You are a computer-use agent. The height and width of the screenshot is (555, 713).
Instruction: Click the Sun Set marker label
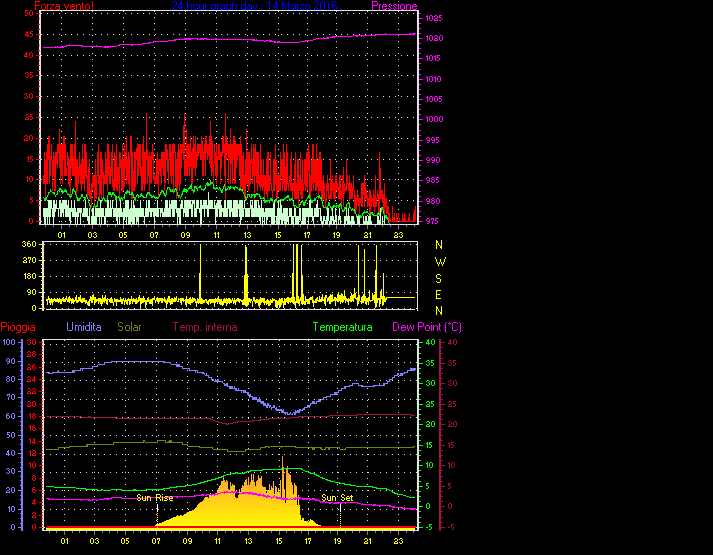(x=337, y=497)
